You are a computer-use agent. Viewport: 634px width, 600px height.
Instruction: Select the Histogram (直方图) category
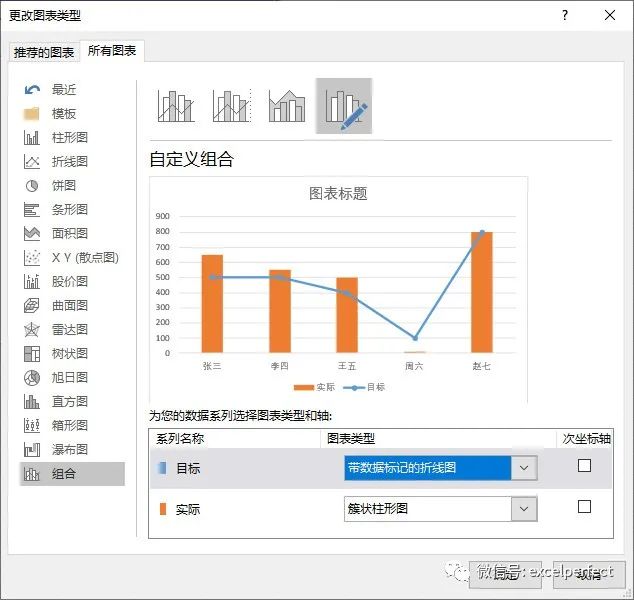[x=70, y=401]
